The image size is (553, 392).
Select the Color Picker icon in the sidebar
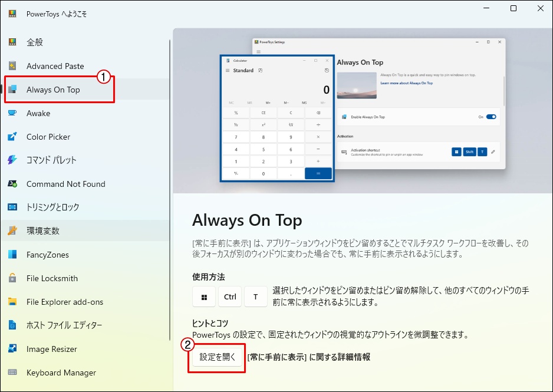[13, 136]
